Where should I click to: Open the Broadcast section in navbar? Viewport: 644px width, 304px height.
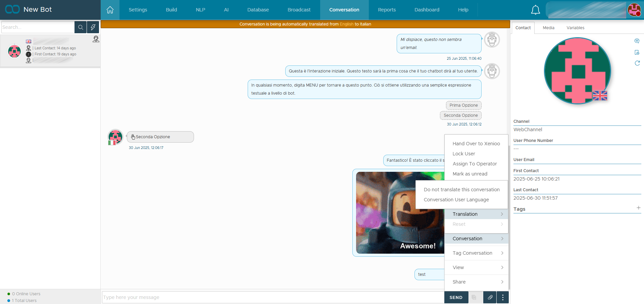(299, 10)
